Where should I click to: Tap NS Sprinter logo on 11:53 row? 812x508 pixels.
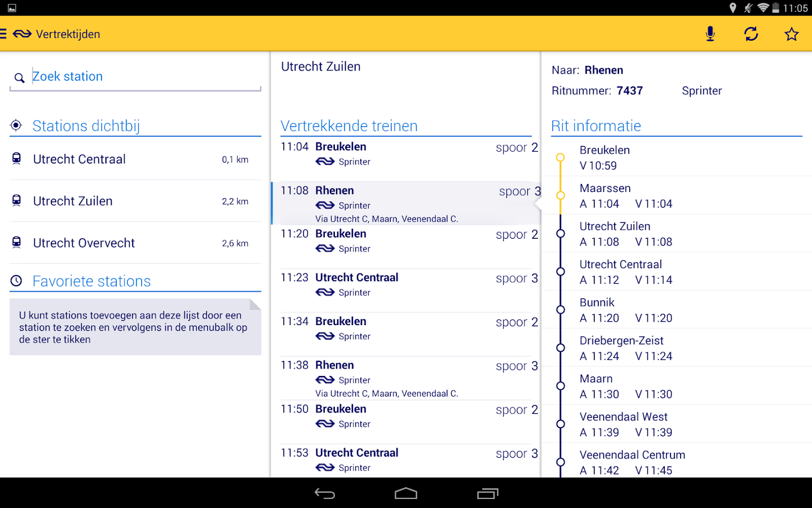[x=325, y=467]
